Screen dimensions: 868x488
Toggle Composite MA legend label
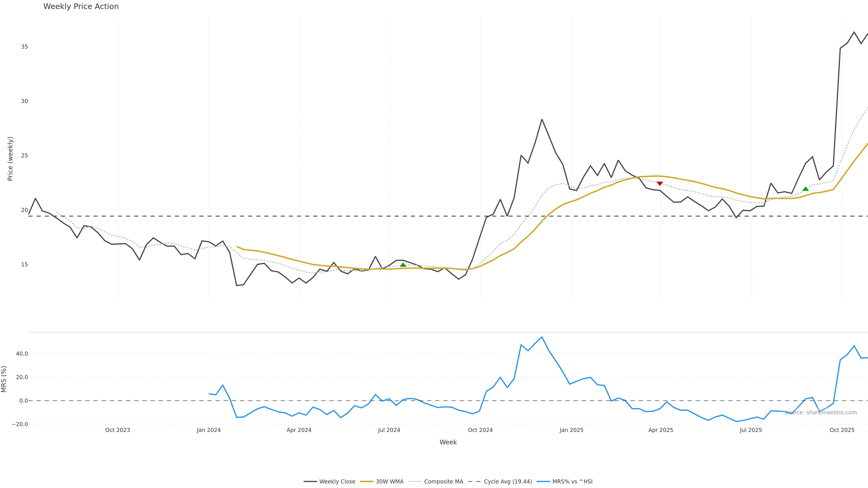coord(443,482)
